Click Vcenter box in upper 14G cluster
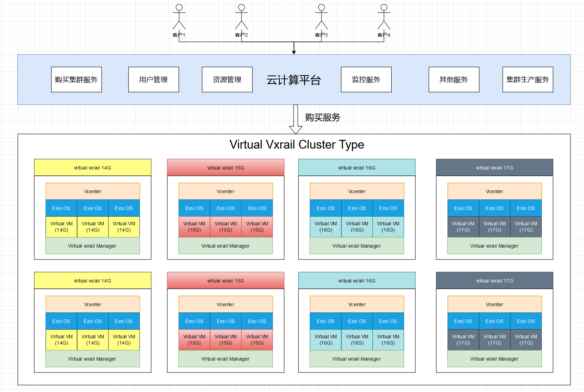The width and height of the screenshot is (584, 392). point(93,191)
